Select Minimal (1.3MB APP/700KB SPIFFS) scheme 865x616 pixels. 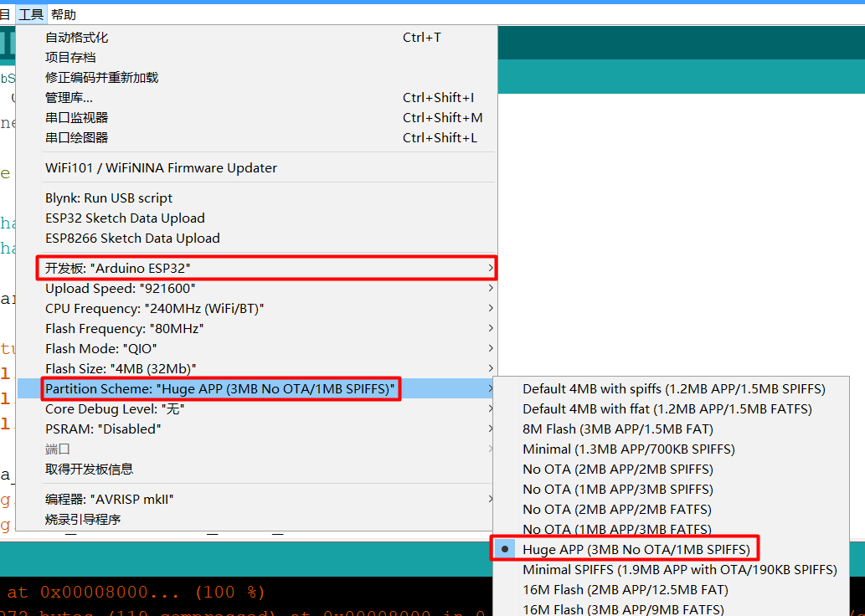[671, 449]
